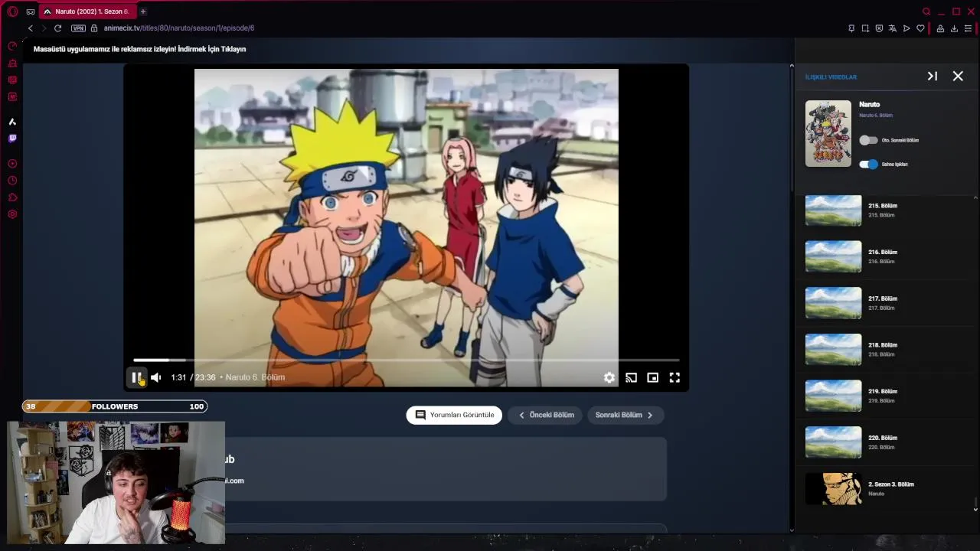Click the pin icon in browser toolbar

coord(851,28)
